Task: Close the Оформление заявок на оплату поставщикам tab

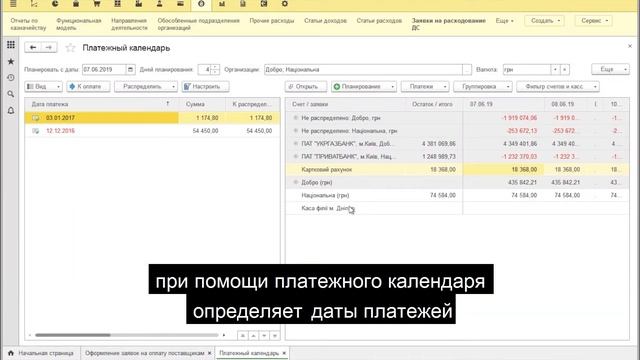Action: click(209, 353)
